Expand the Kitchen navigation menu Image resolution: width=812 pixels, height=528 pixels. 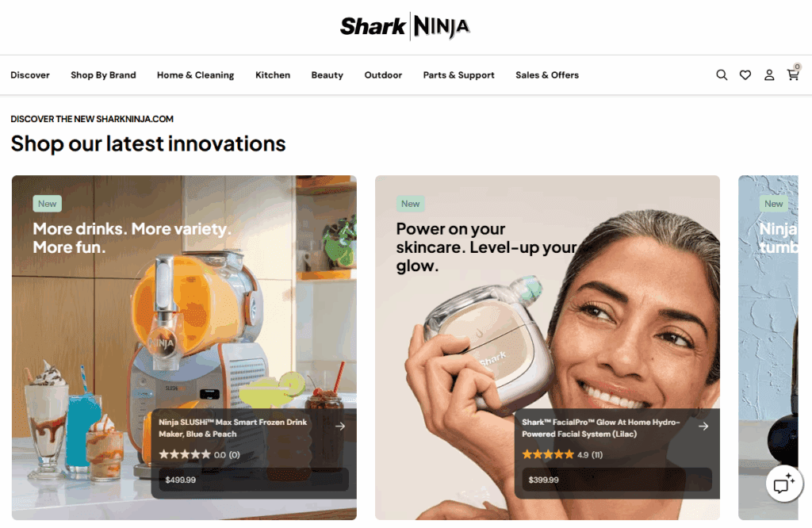point(273,75)
